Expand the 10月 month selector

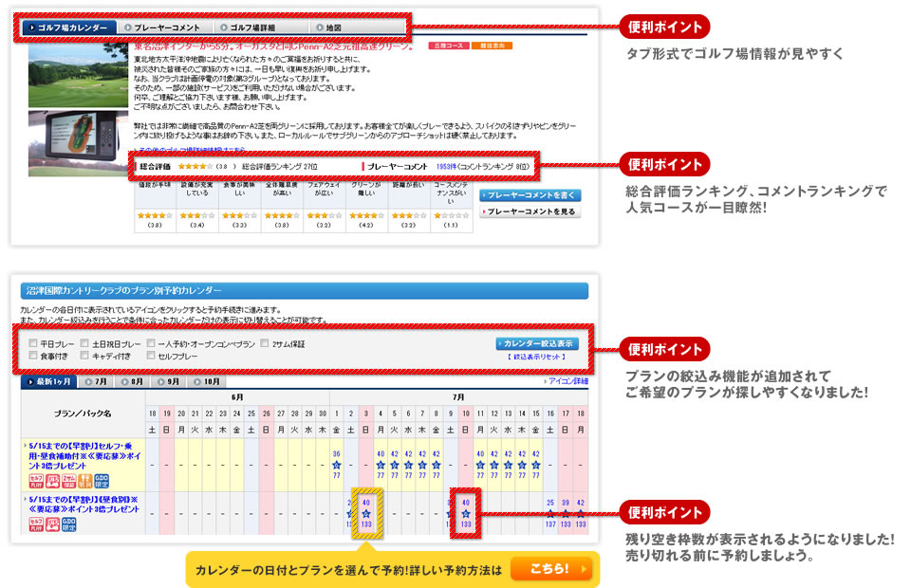pyautogui.click(x=207, y=380)
